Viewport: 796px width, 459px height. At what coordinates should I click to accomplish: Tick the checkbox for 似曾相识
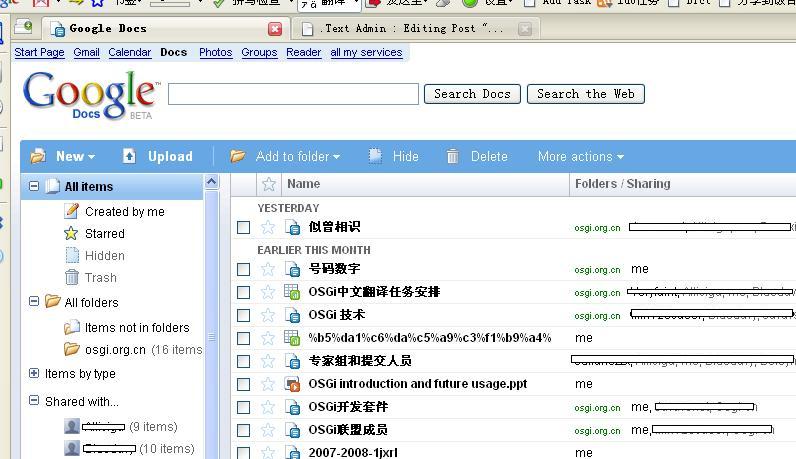[x=244, y=227]
